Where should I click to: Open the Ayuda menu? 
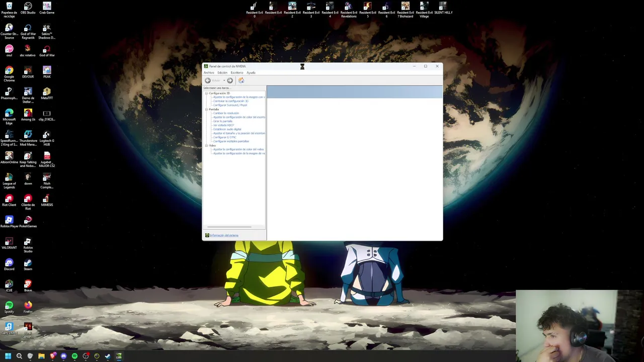(x=251, y=72)
